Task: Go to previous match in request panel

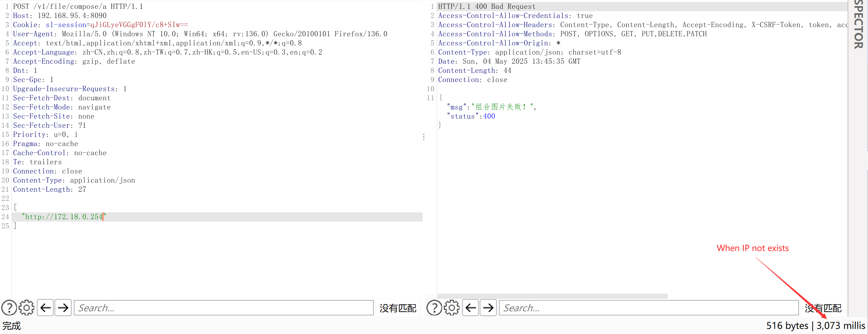Action: 45,308
